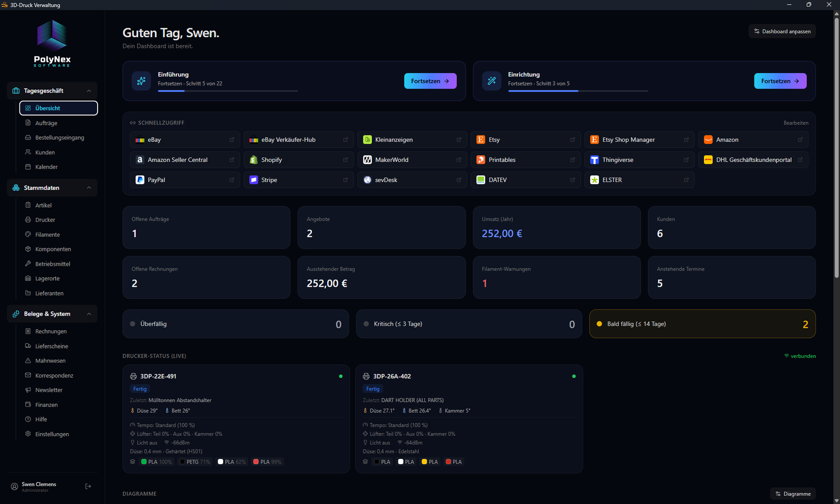
Task: Navigate to Rechnungen in the sidebar
Action: coord(59,331)
